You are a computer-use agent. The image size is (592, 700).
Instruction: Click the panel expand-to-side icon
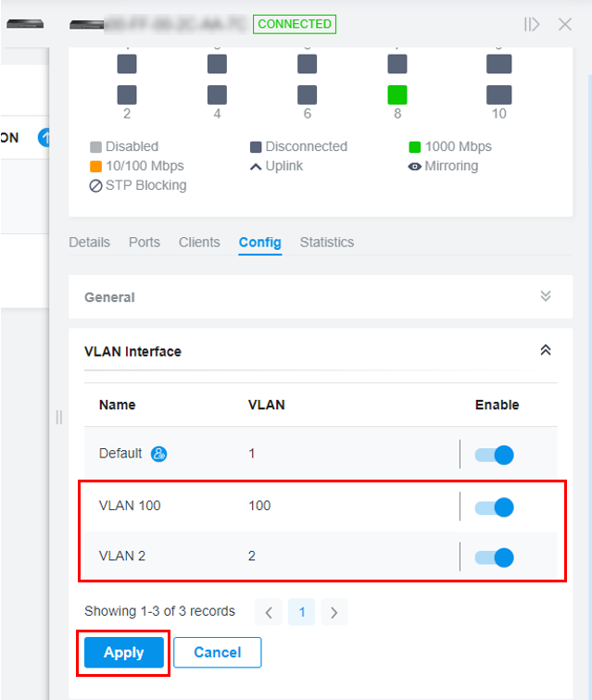(x=532, y=24)
